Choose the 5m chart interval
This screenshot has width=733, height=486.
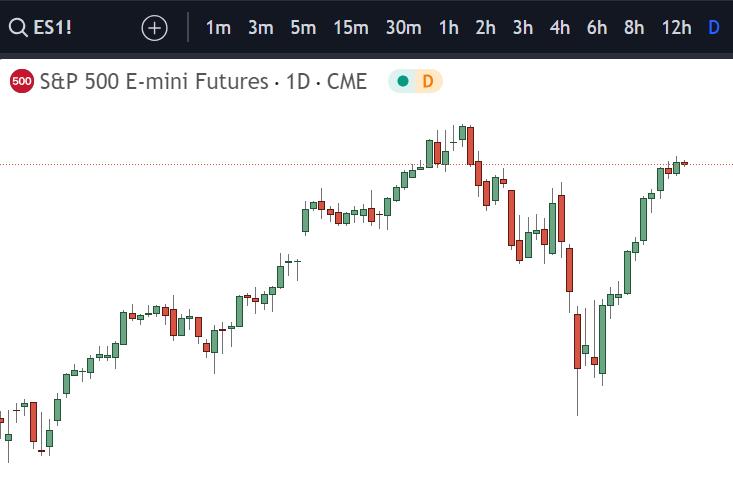click(x=303, y=28)
